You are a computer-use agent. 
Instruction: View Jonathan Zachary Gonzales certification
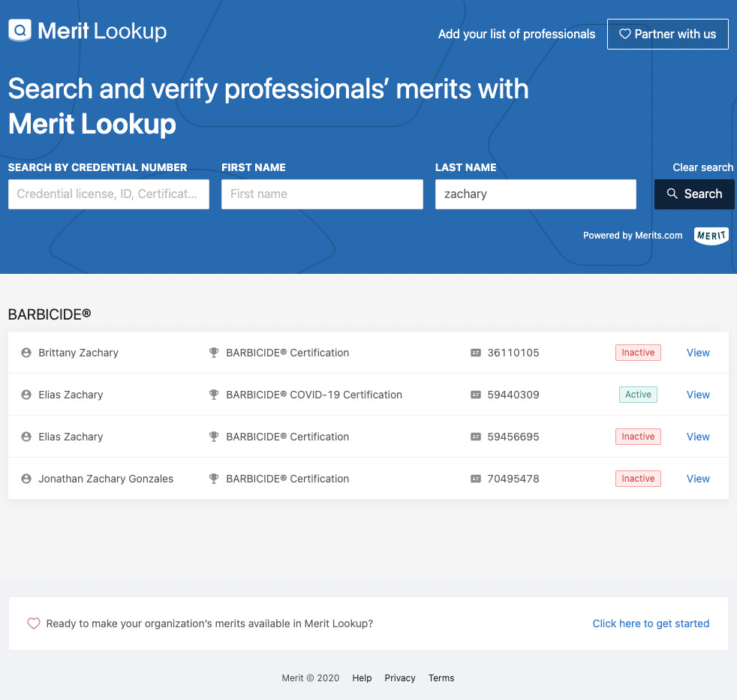(698, 479)
